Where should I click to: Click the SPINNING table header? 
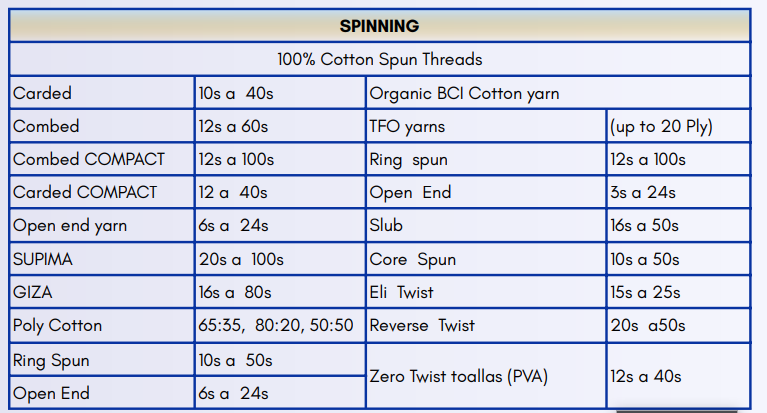379,26
